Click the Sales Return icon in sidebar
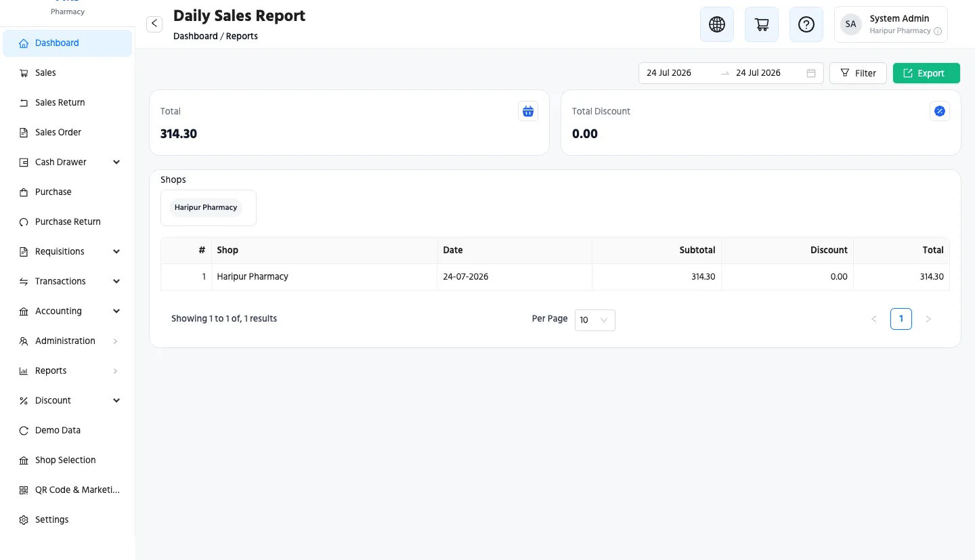This screenshot has width=975, height=560. point(24,103)
